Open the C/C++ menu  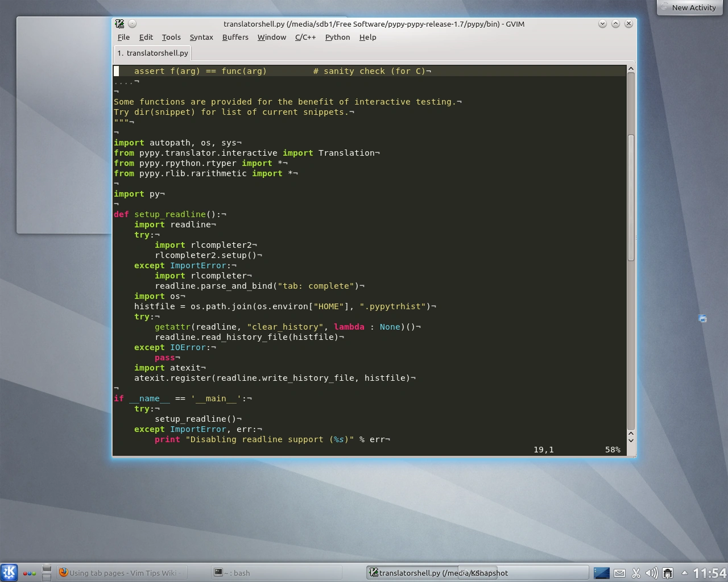[x=305, y=37]
